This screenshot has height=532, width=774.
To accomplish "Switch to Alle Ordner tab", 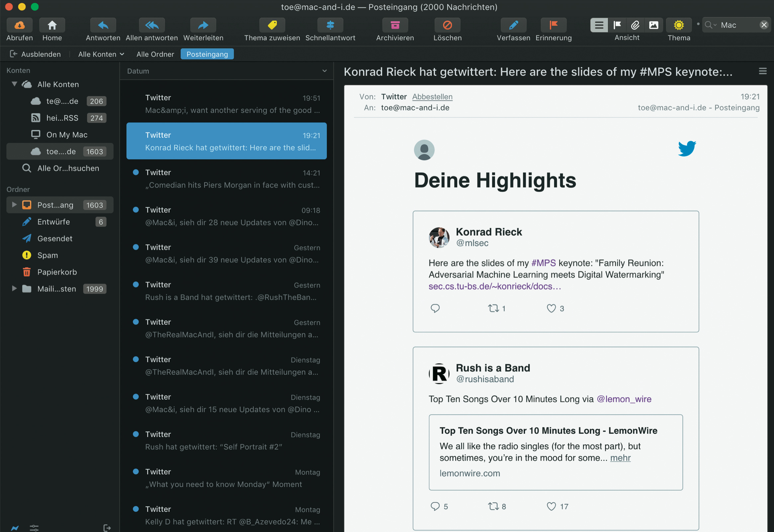I will point(155,54).
